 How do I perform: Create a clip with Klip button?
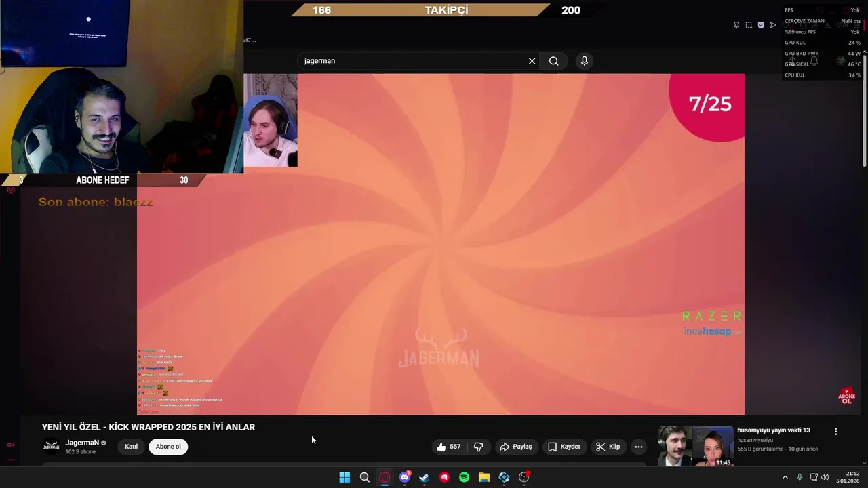[608, 447]
